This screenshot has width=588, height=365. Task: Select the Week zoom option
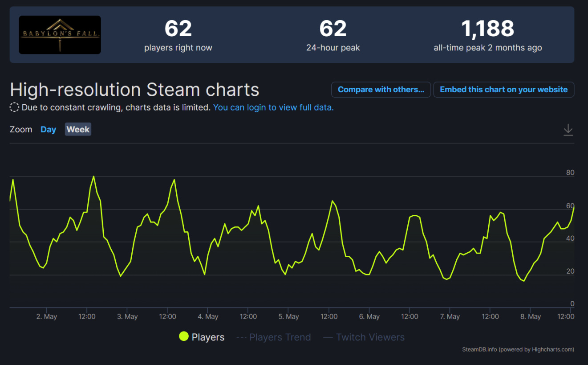[x=78, y=130]
